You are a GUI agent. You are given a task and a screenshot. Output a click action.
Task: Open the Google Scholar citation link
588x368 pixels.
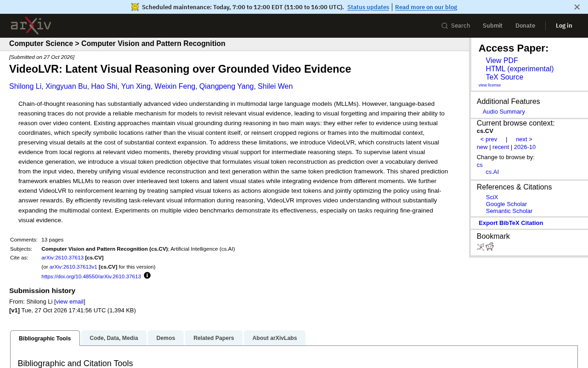506,204
